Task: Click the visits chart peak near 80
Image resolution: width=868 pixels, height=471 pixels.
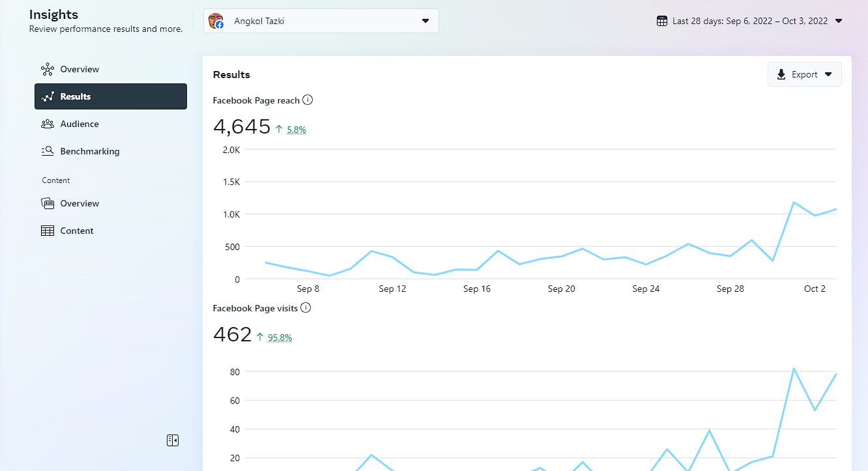Action: tap(794, 369)
